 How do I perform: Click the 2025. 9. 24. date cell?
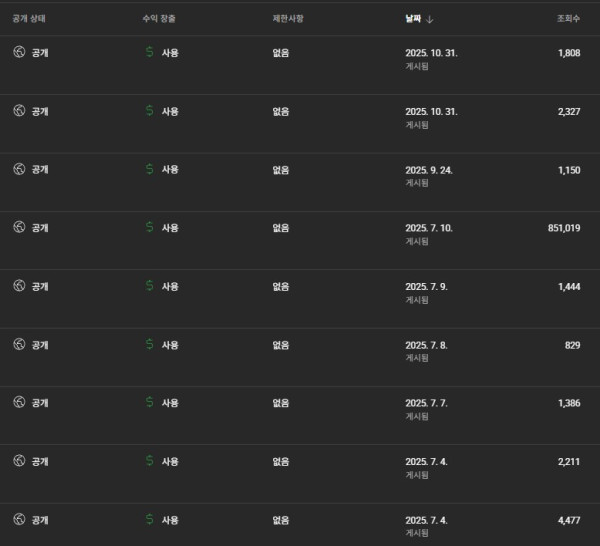(x=429, y=170)
